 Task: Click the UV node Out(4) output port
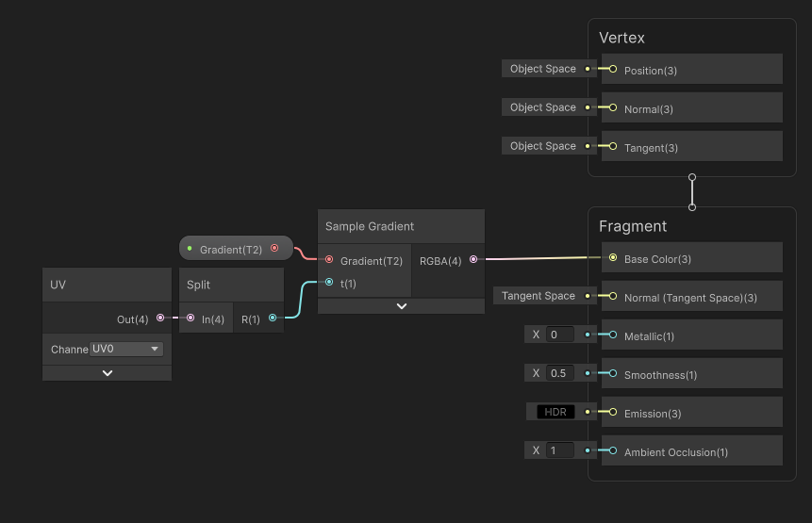[160, 319]
